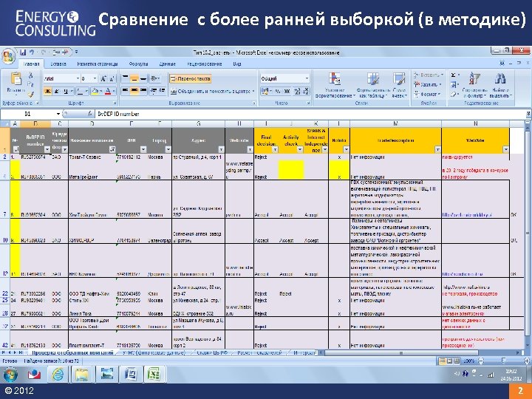This screenshot has width=532, height=399.
Task: Open Excel from the taskbar
Action: [x=154, y=375]
